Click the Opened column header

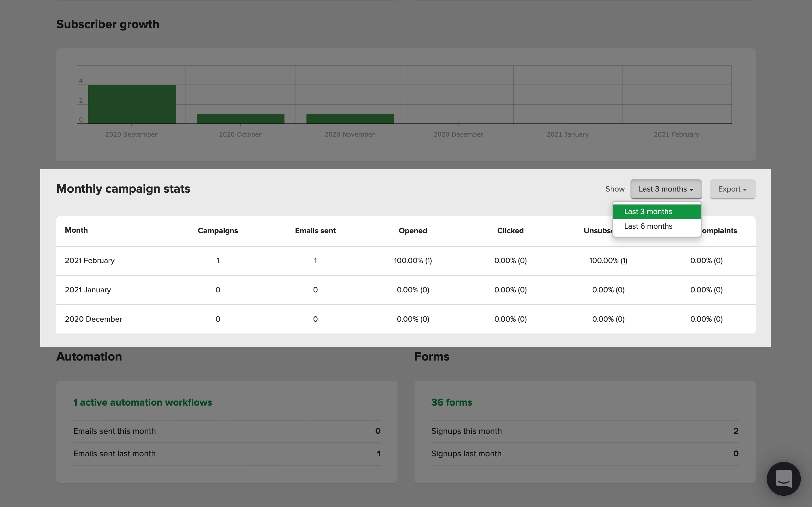[x=412, y=231]
